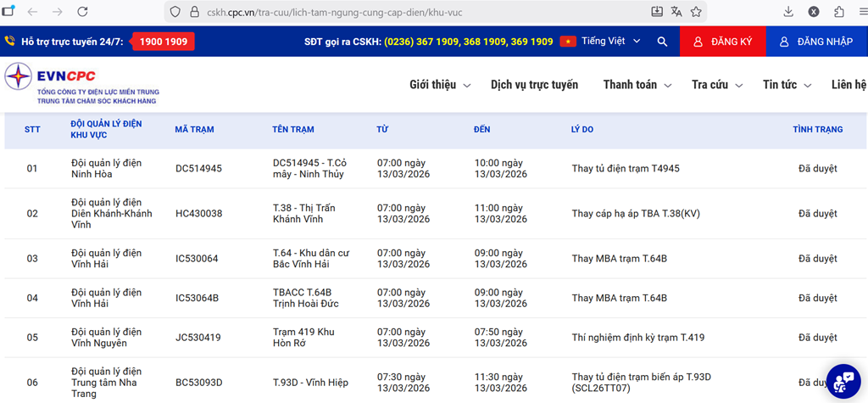Open the browser application menu (hamburger)
The width and height of the screenshot is (868, 403).
pyautogui.click(x=860, y=12)
